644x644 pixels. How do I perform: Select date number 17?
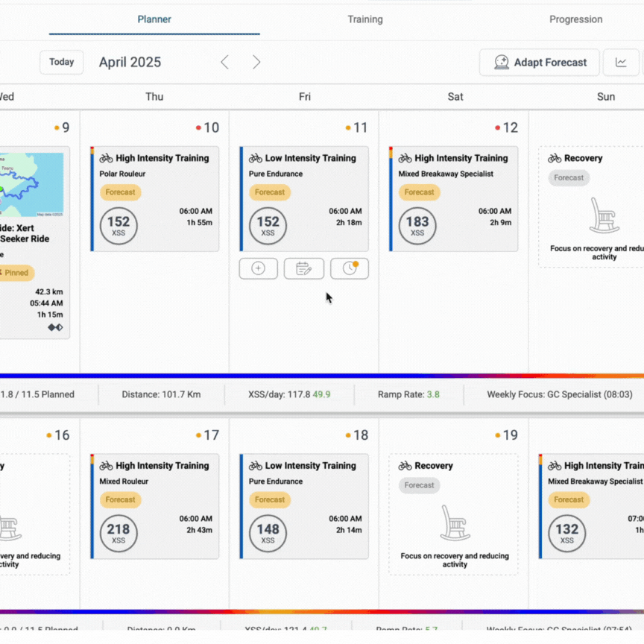click(x=212, y=435)
